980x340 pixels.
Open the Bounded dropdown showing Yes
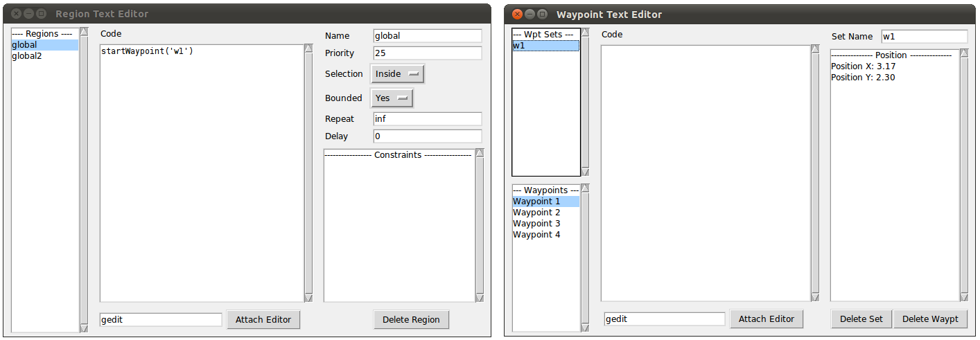392,98
